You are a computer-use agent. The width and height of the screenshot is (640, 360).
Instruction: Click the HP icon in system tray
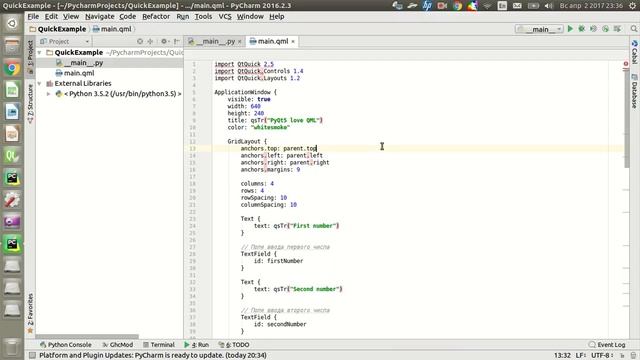coord(427,6)
